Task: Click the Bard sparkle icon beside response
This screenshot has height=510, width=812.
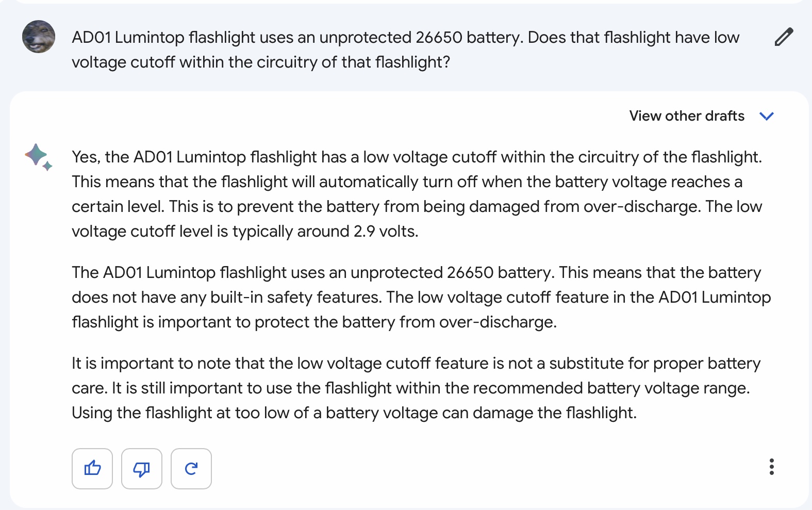Action: (38, 157)
